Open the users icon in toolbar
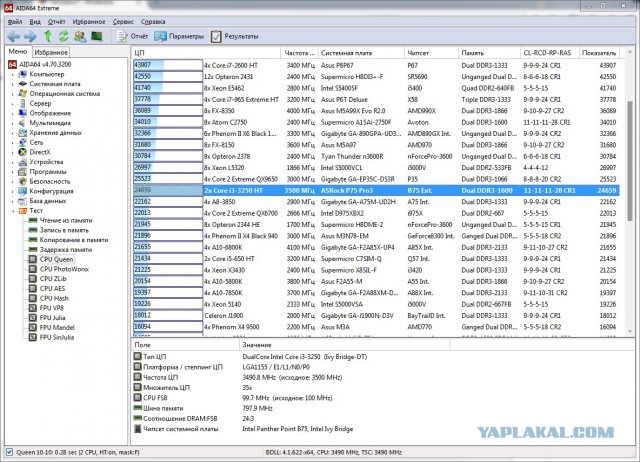The height and width of the screenshot is (462, 640). (x=81, y=35)
